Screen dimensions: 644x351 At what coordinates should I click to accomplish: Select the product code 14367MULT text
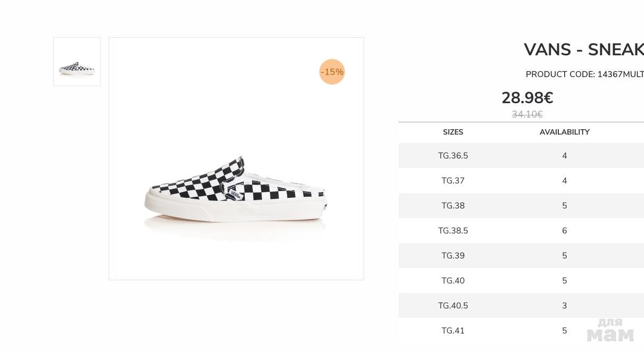point(620,74)
